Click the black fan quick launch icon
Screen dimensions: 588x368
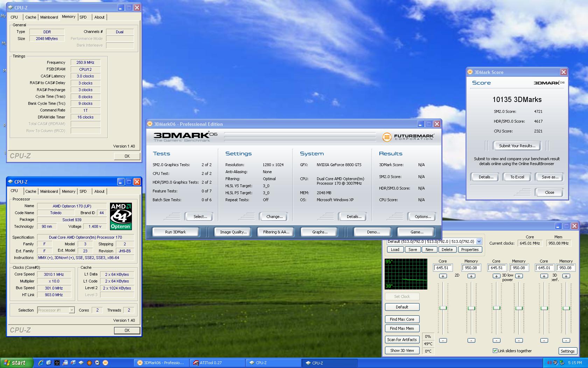coord(57,363)
